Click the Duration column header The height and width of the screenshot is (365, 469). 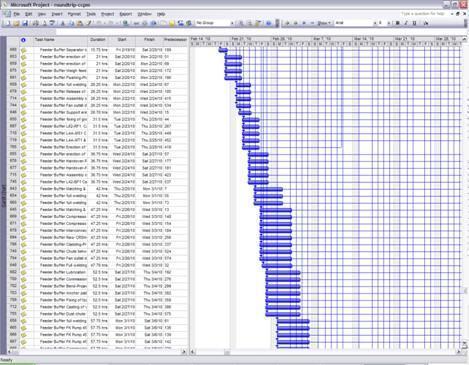pos(98,40)
